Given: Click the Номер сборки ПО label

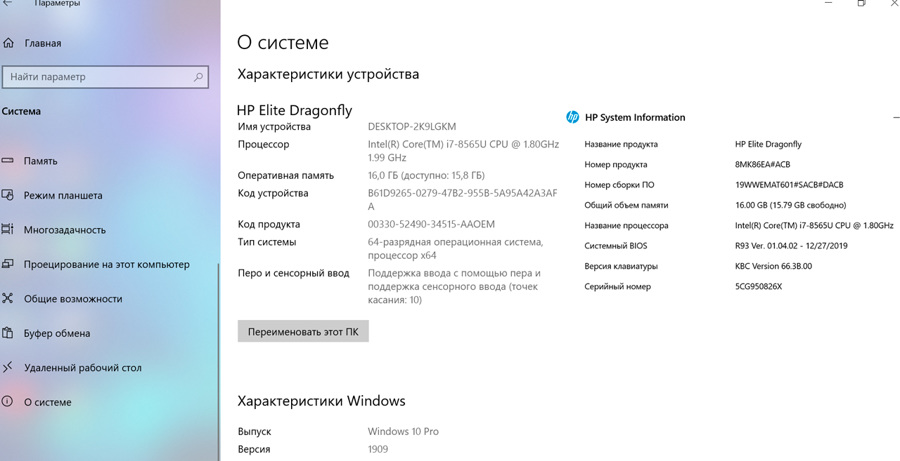Looking at the screenshot, I should tap(619, 185).
